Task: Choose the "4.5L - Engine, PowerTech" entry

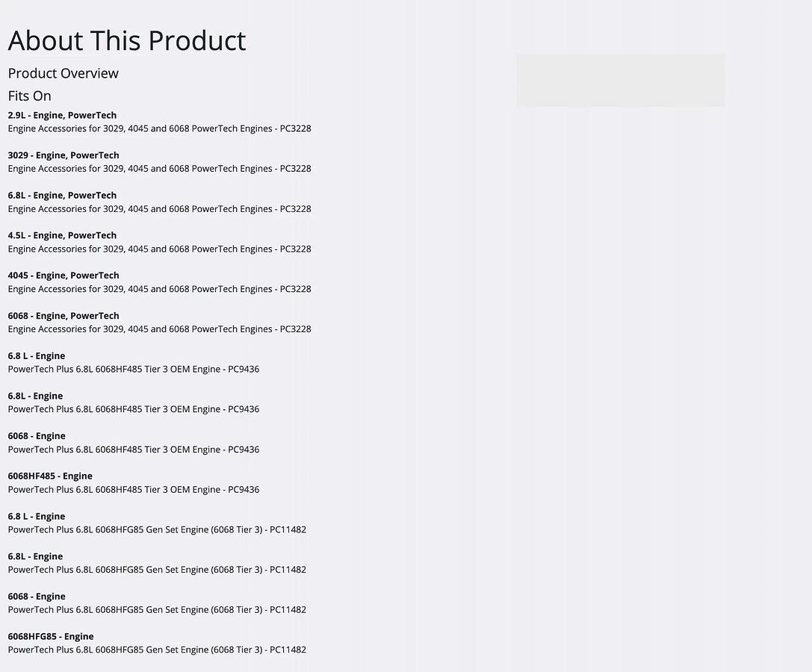Action: (62, 235)
